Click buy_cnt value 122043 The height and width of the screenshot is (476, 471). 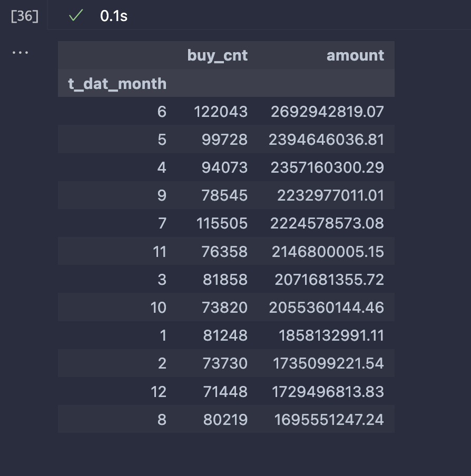[x=221, y=112]
